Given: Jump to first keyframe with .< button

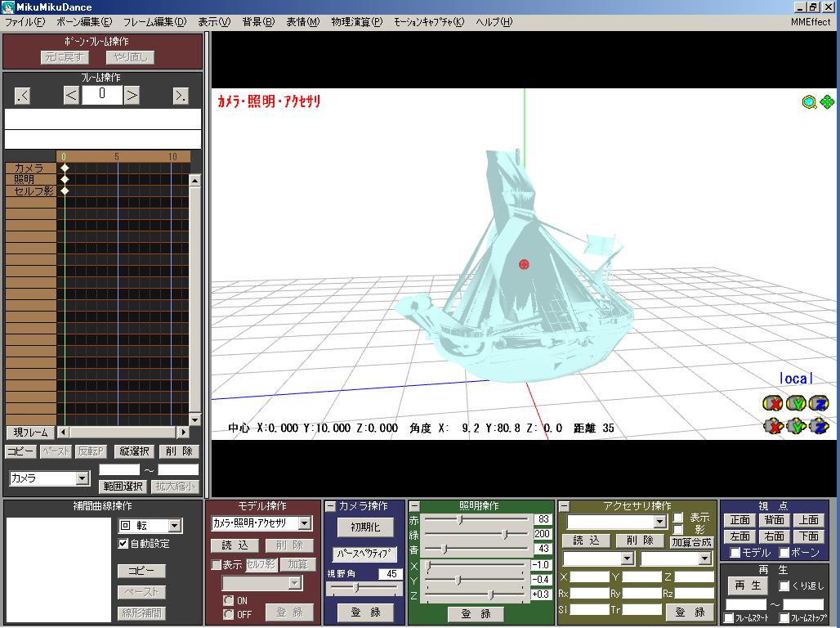Looking at the screenshot, I should (23, 96).
